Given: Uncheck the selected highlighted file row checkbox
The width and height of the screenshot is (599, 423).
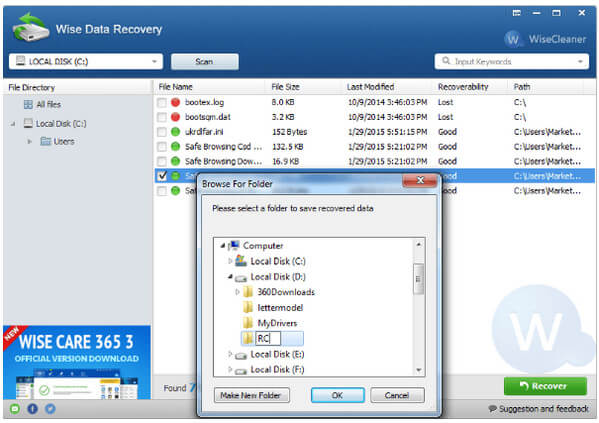Looking at the screenshot, I should (162, 176).
